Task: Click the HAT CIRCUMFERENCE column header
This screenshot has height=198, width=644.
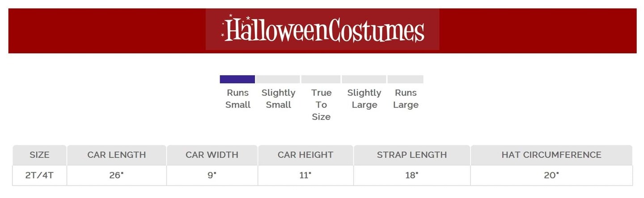Action: (551, 155)
